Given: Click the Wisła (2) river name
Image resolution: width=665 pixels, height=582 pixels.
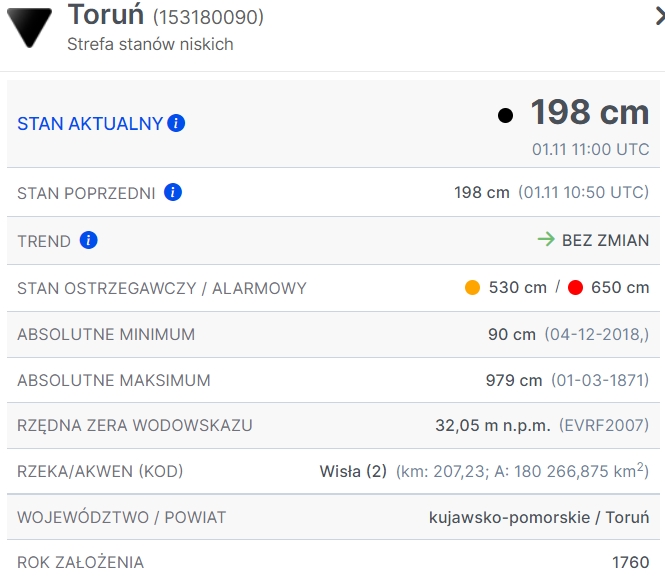Looking at the screenshot, I should (353, 471).
